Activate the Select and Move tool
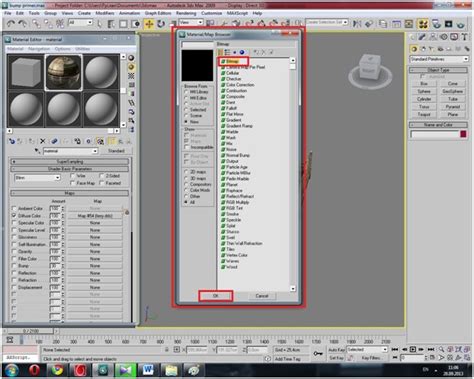 tap(149, 24)
